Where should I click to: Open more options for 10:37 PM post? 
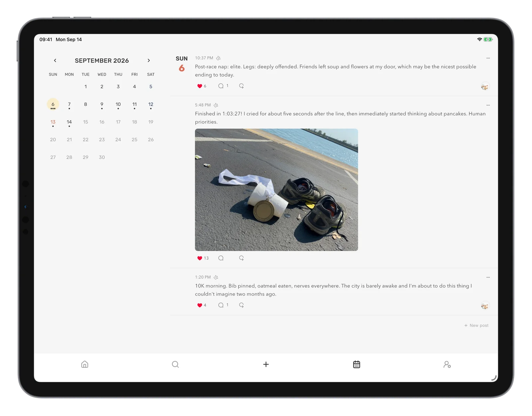pos(488,58)
